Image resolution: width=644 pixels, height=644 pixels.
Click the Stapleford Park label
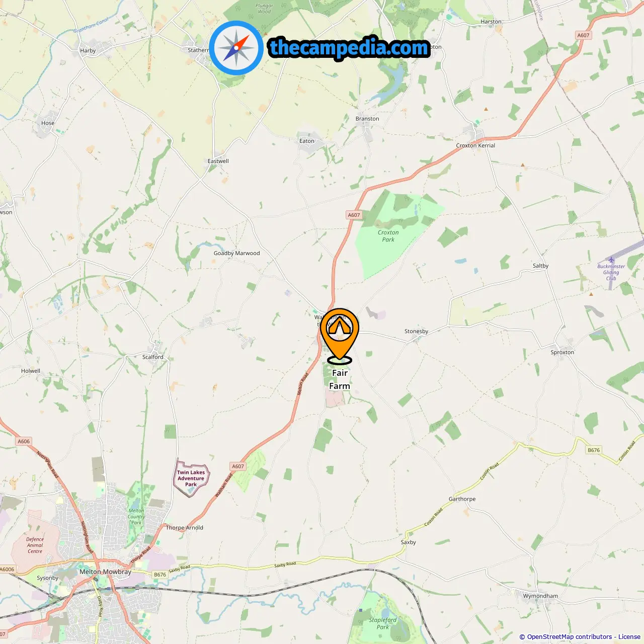click(x=382, y=623)
